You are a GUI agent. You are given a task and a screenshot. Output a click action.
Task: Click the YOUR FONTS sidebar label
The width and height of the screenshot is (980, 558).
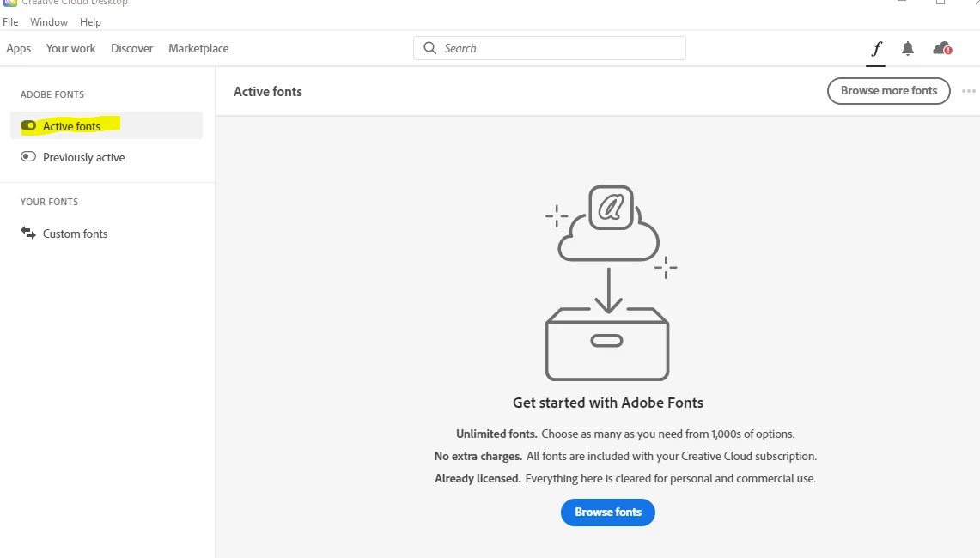pyautogui.click(x=49, y=202)
